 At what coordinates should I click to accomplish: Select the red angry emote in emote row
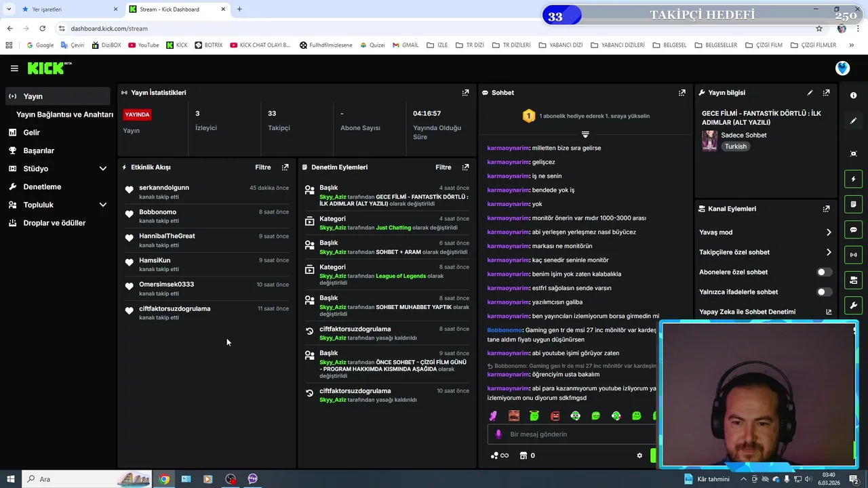point(555,415)
